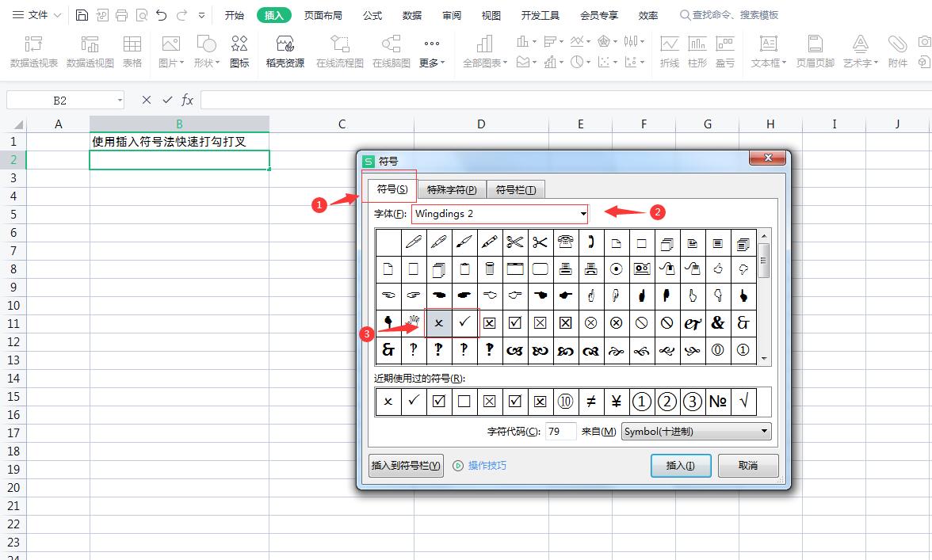
Task: Insert a 柱形 sparkline
Action: coord(697,51)
